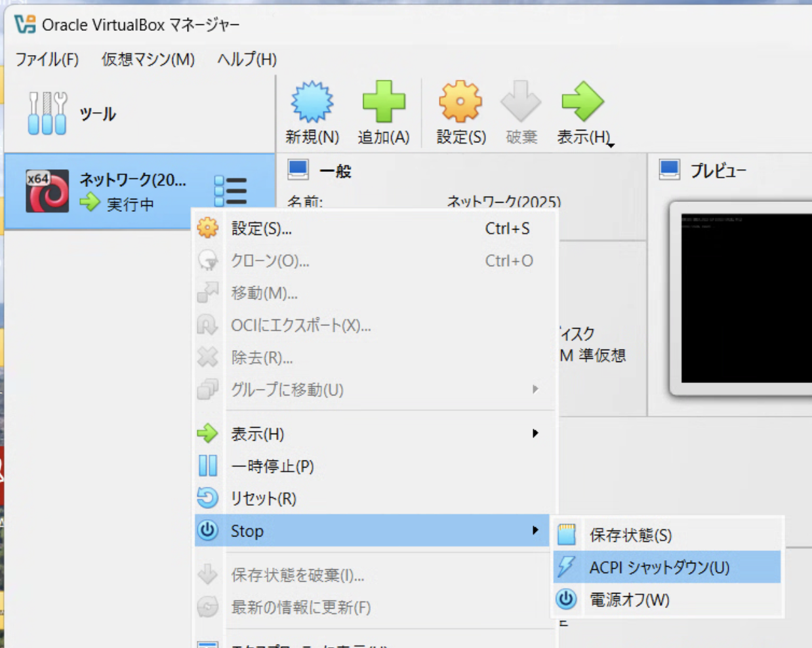Click the pause icon beside 一時停止(P)

point(208,466)
